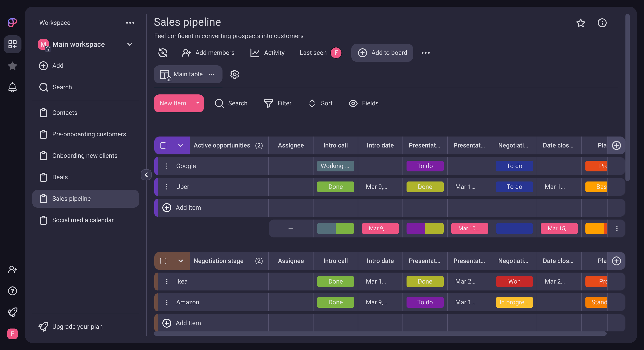Viewport: 644px width, 350px height.
Task: Click Upgrade your plan link
Action: point(77,327)
